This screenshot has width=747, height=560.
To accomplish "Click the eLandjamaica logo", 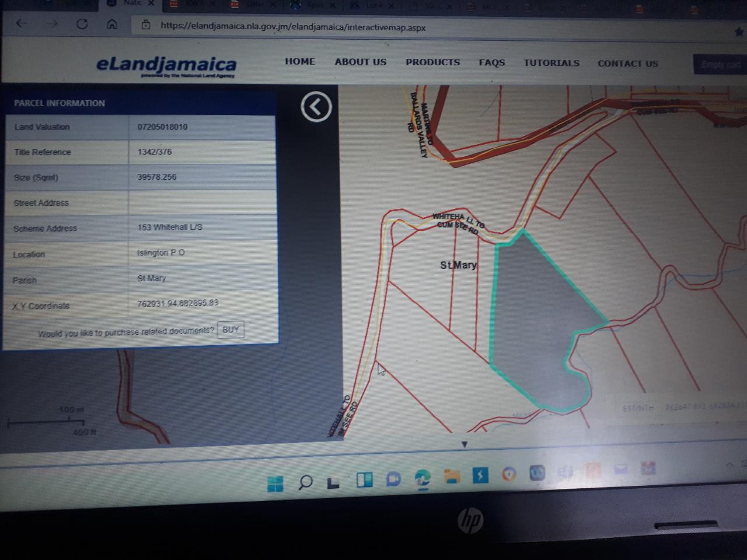I will pos(166,65).
